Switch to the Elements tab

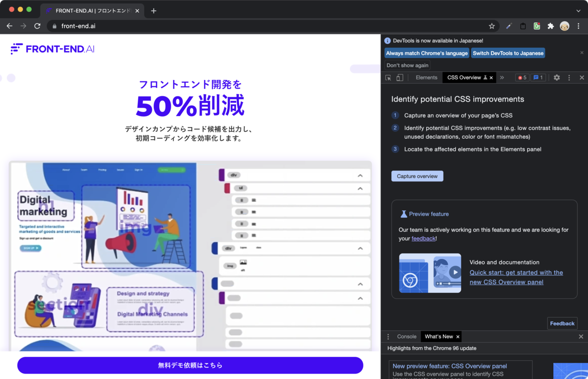tap(426, 77)
